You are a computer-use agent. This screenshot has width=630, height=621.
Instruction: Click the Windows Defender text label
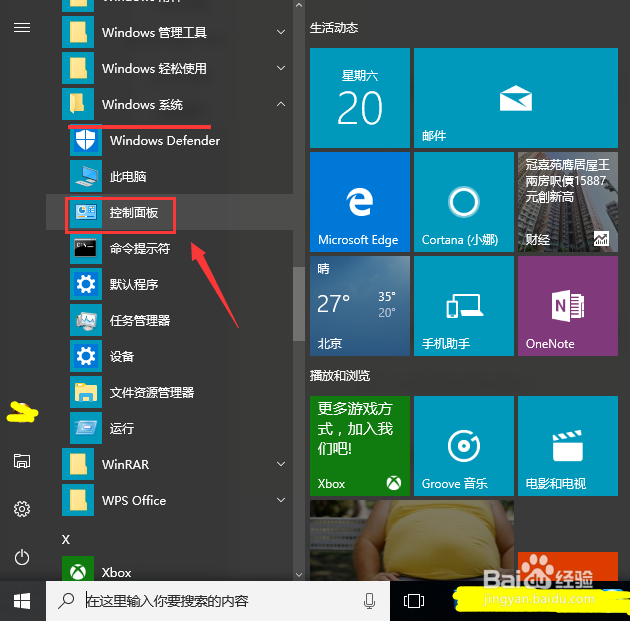165,140
